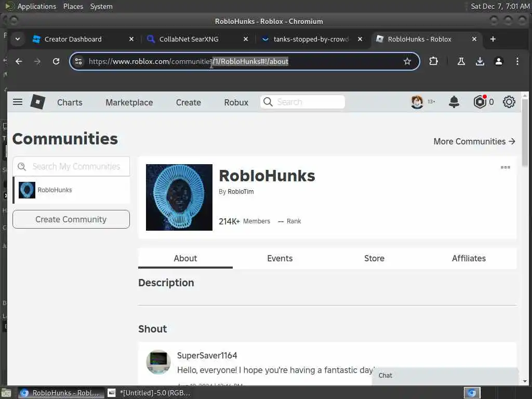
Task: Click the 214K+ Members count
Action: 244,221
